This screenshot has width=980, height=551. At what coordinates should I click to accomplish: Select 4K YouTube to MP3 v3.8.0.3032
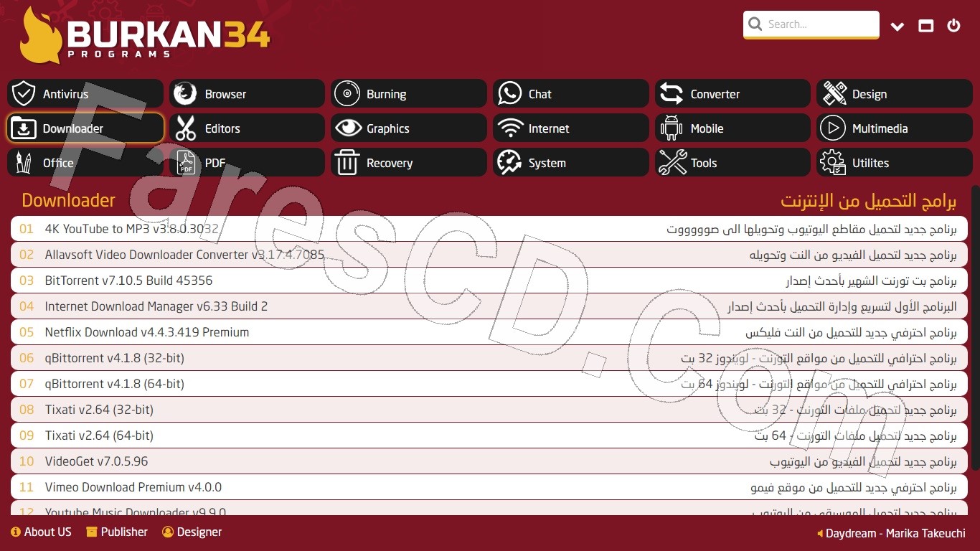tap(489, 229)
